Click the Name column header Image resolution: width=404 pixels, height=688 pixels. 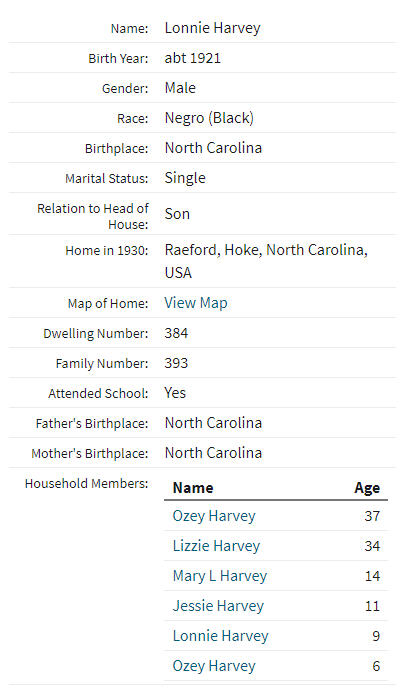193,488
